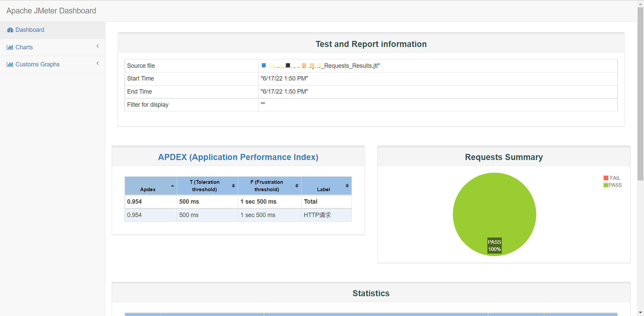This screenshot has height=316, width=644.
Task: Select the Start Time row label
Action: 140,78
